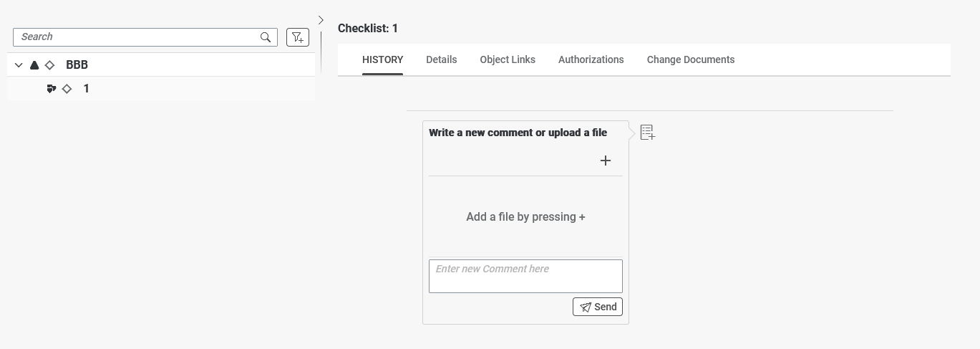Viewport: 980px width, 349px height.
Task: Show the Authorizations tab
Action: [x=591, y=59]
